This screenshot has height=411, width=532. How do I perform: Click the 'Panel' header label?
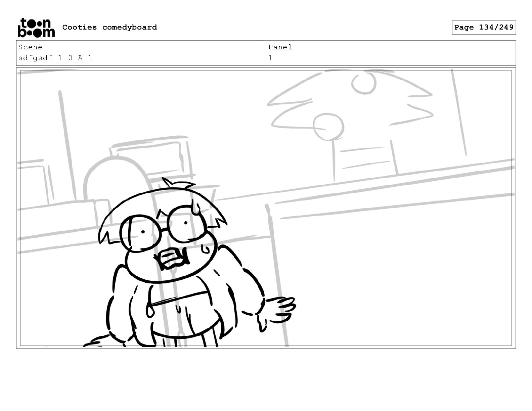[280, 47]
